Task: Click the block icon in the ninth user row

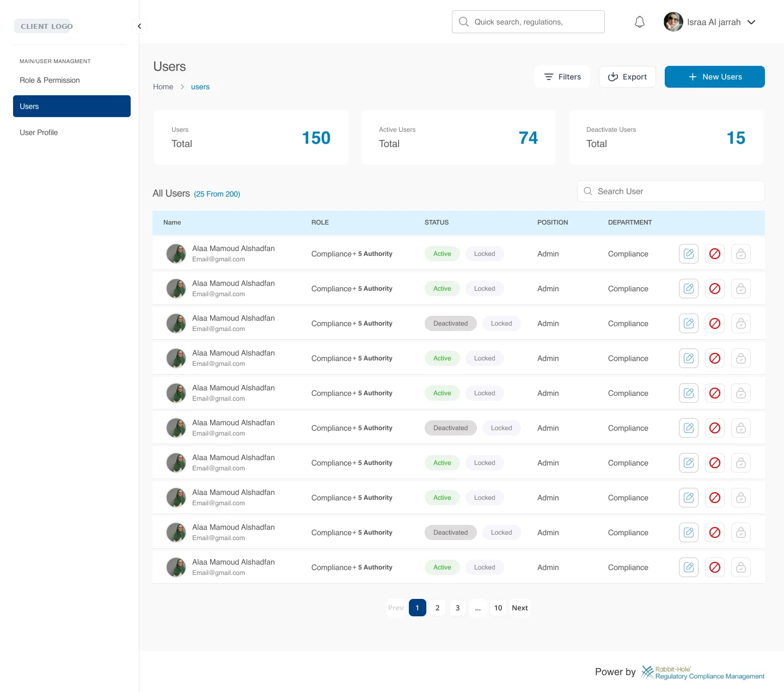Action: tap(715, 532)
